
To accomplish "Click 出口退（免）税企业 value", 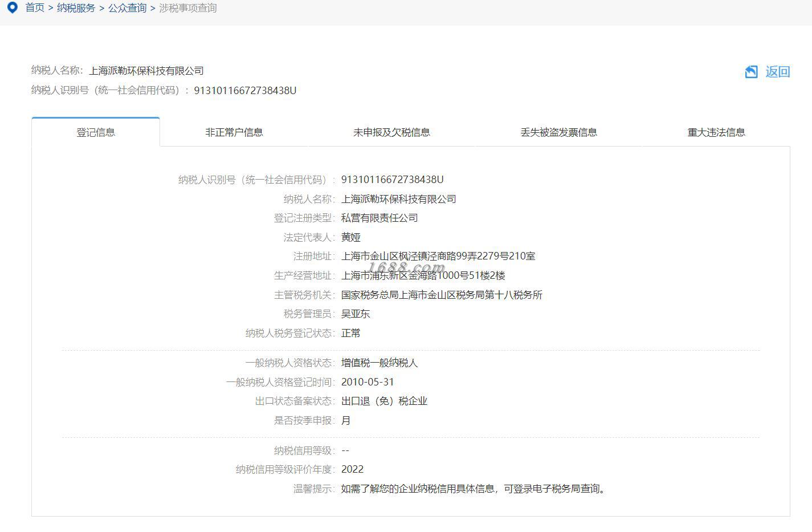I will (x=384, y=401).
